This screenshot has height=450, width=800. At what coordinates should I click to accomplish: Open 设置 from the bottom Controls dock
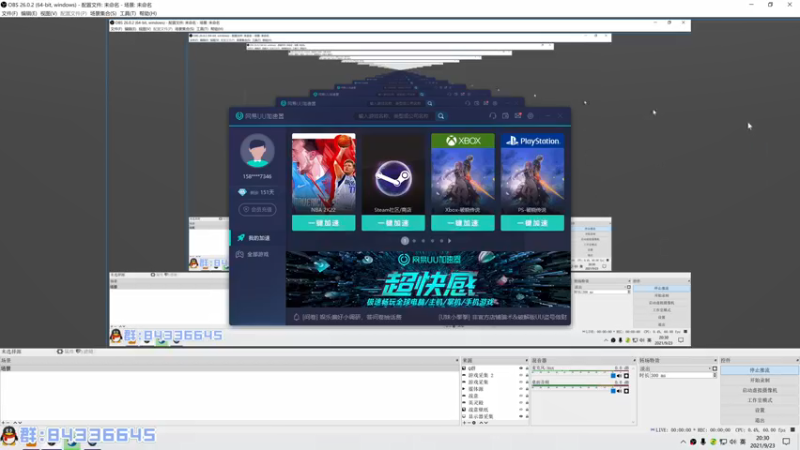(759, 410)
